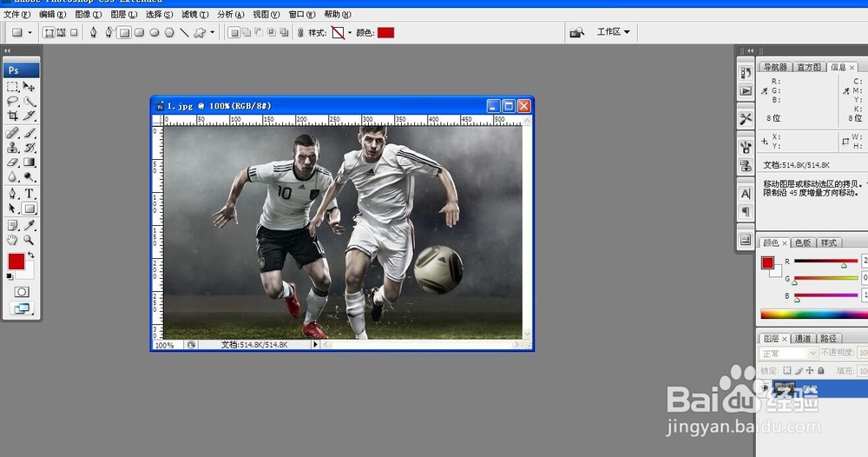Switch to the 路径 tab

[x=828, y=339]
